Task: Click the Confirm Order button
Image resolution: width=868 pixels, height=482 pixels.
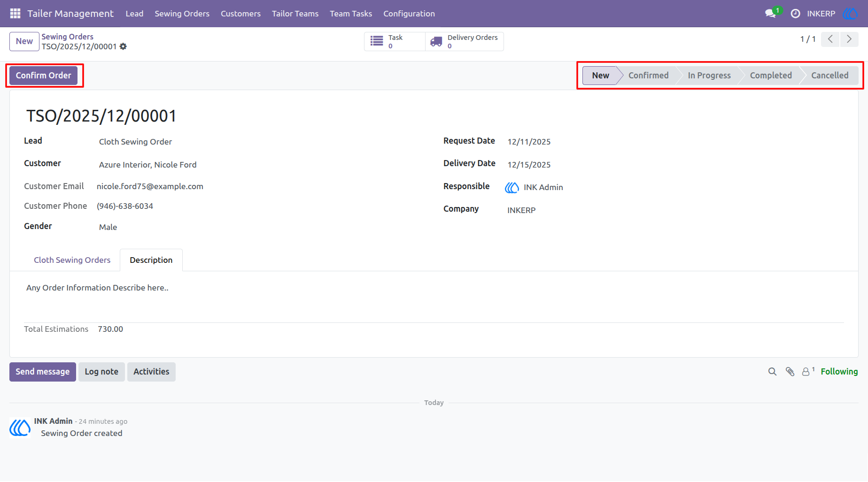Action: (43, 76)
